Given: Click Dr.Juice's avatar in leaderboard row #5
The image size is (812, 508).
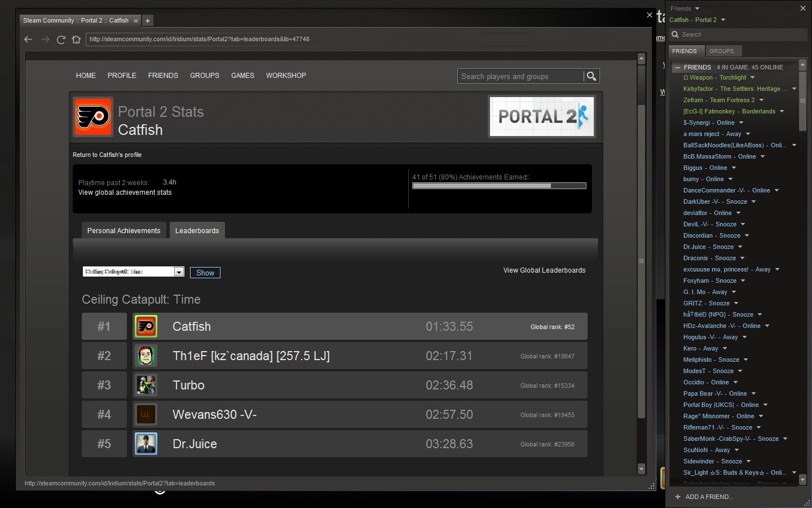Looking at the screenshot, I should pyautogui.click(x=146, y=444).
